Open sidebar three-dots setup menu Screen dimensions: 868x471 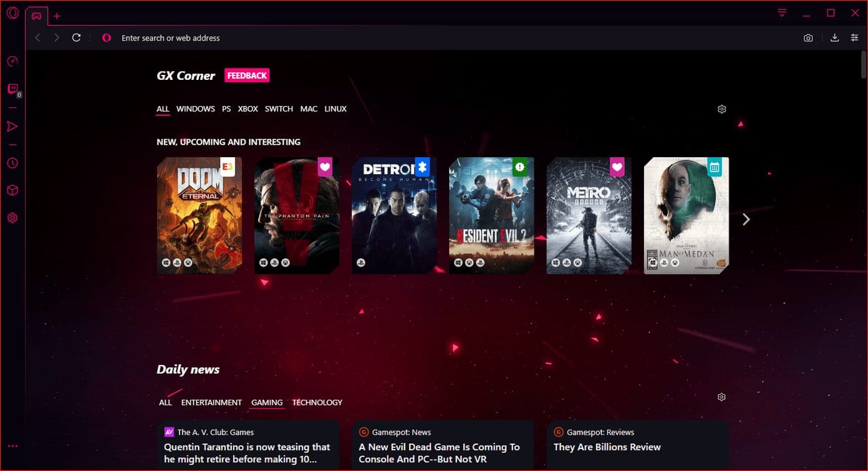coord(12,446)
